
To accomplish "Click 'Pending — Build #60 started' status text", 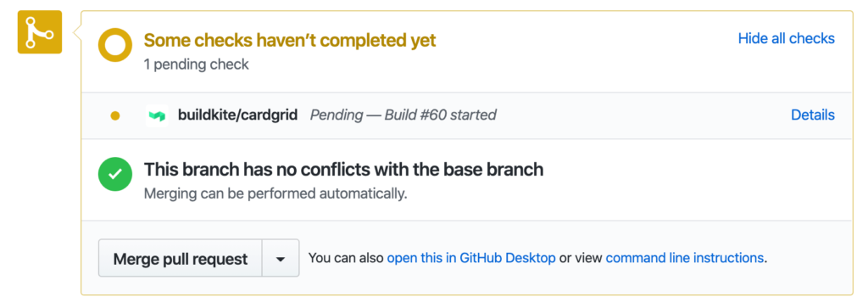I will (x=403, y=115).
